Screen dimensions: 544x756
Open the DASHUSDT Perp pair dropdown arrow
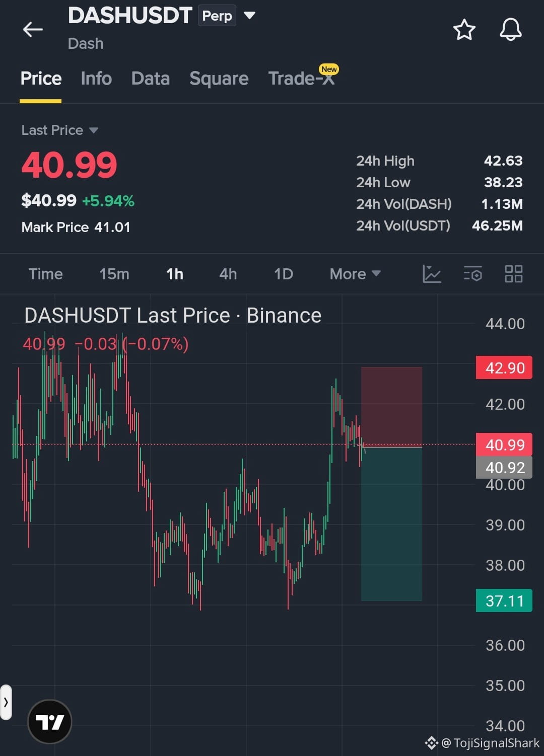[249, 15]
